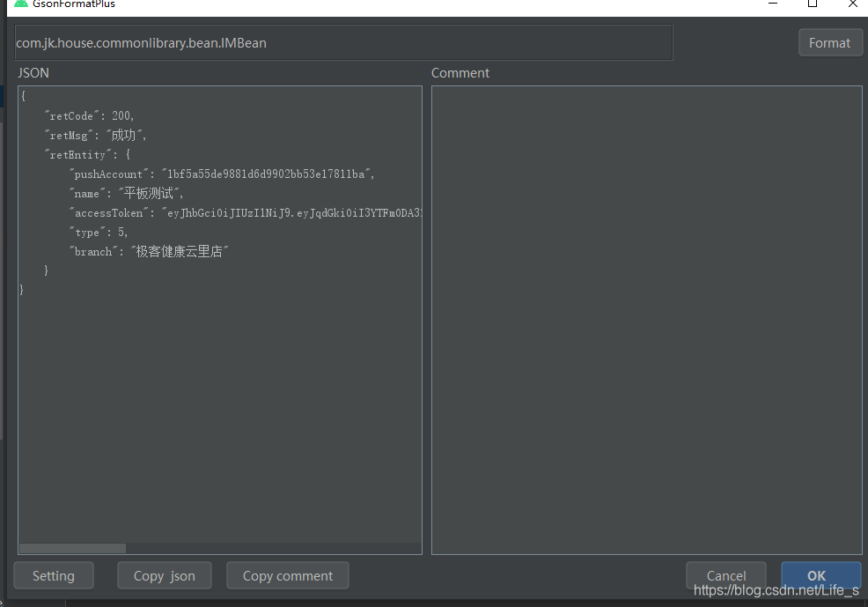This screenshot has height=607, width=868.
Task: Click Copy json to copy the JSON text
Action: click(164, 575)
